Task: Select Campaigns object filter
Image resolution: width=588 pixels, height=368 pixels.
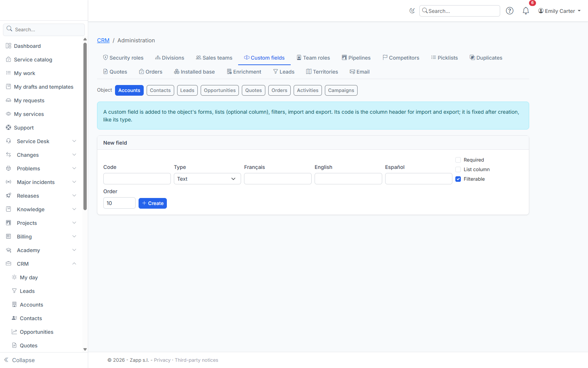Action: click(341, 91)
